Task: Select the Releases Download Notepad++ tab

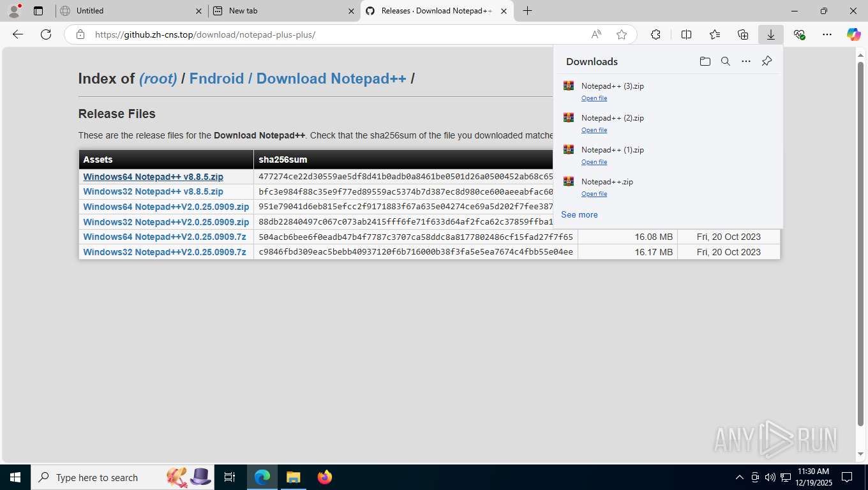Action: pos(437,11)
